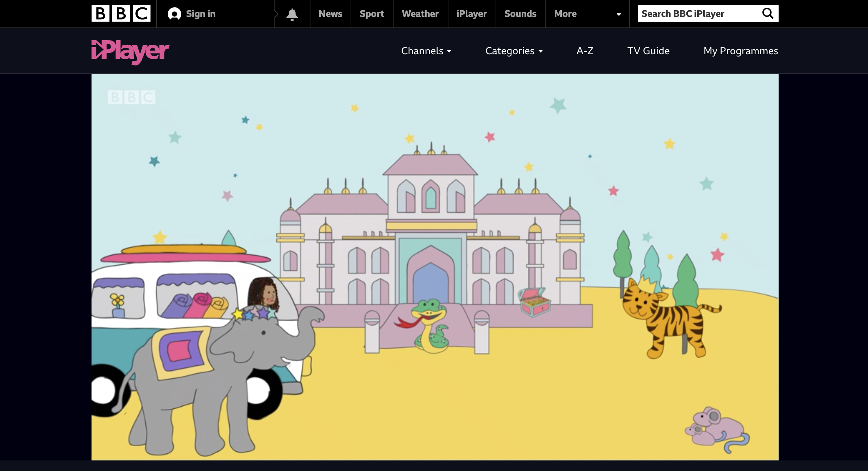Click the treasure chest by the palace
Image resolution: width=868 pixels, height=471 pixels.
click(534, 302)
